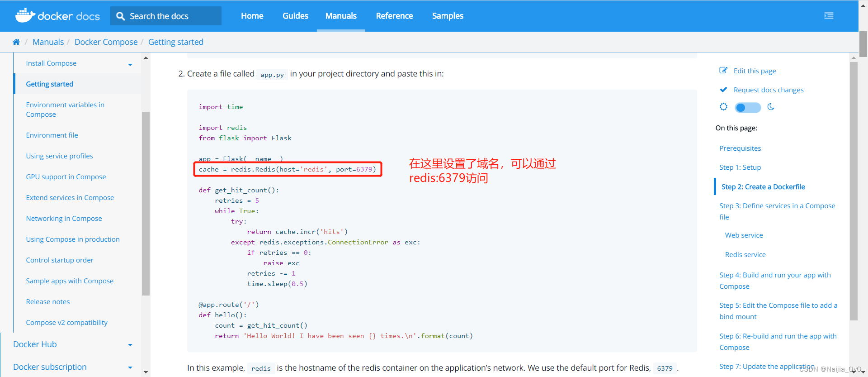The image size is (868, 377).
Task: Open Sample apps with Compose
Action: pyautogui.click(x=70, y=281)
